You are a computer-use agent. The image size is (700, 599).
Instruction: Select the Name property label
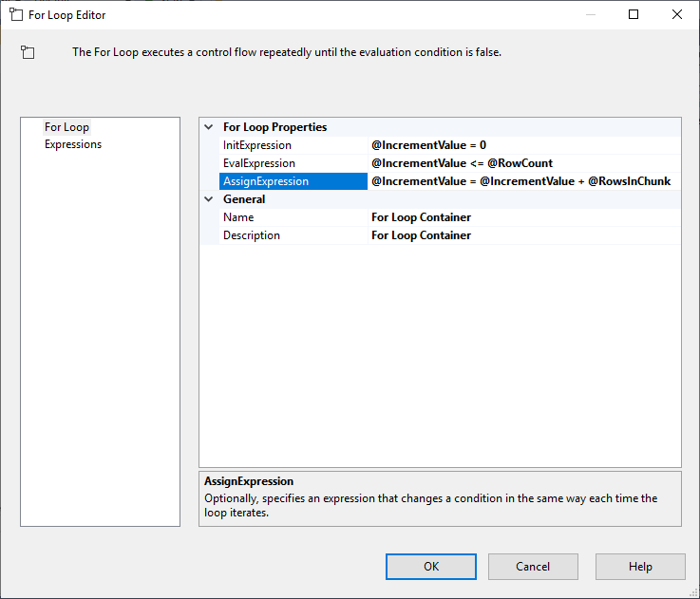click(238, 217)
